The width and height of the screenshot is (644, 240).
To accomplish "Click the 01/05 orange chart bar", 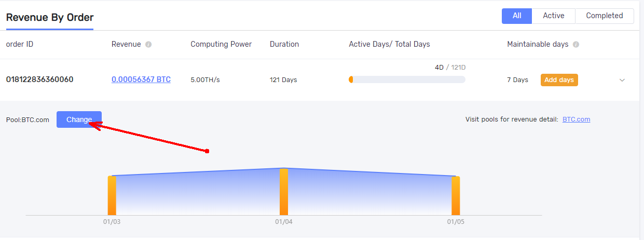I will coord(456,195).
